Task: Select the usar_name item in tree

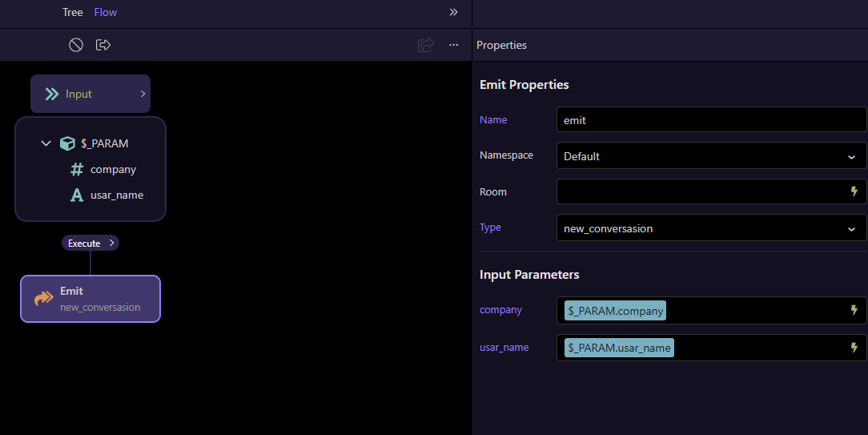Action: tap(116, 195)
